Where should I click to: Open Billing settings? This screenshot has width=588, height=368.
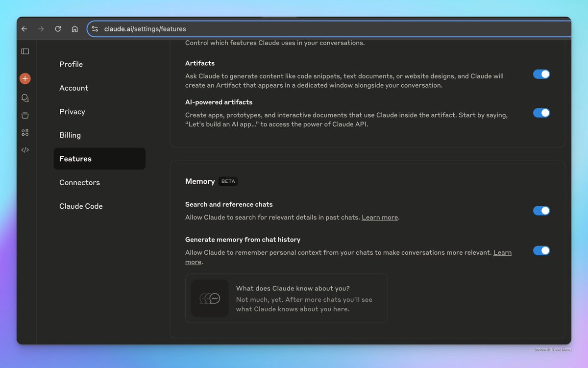[x=99, y=135]
